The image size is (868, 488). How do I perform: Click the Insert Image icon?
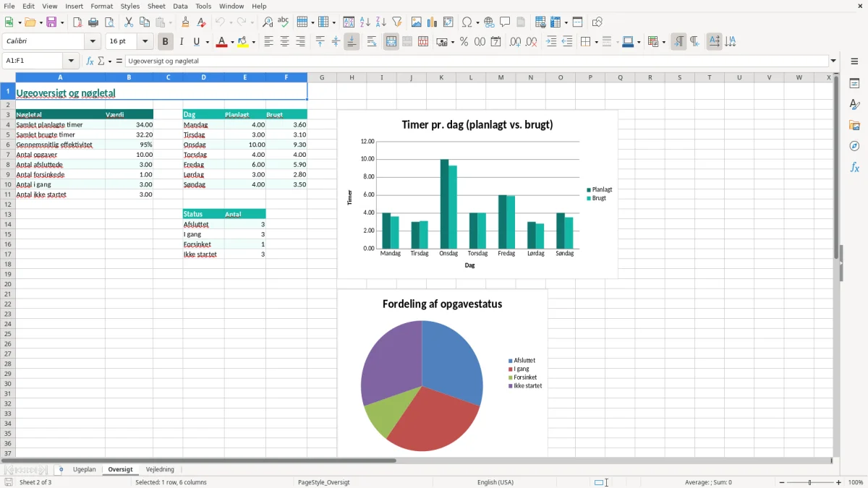417,22
